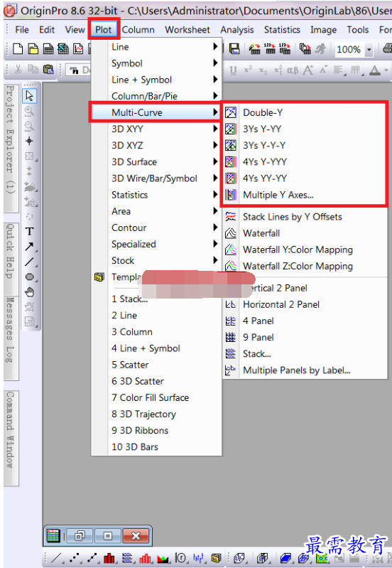Open the File menu
The image size is (392, 568).
pyautogui.click(x=22, y=29)
